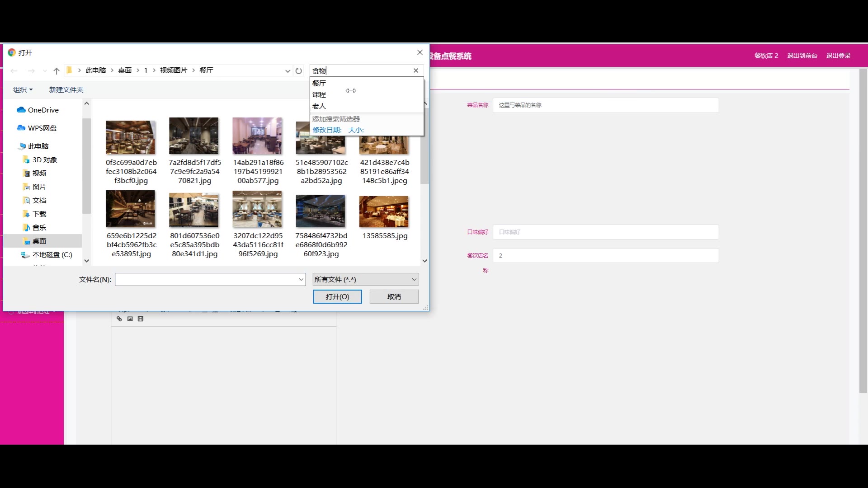
Task: Click 退出登录 in the top bar
Action: (838, 56)
